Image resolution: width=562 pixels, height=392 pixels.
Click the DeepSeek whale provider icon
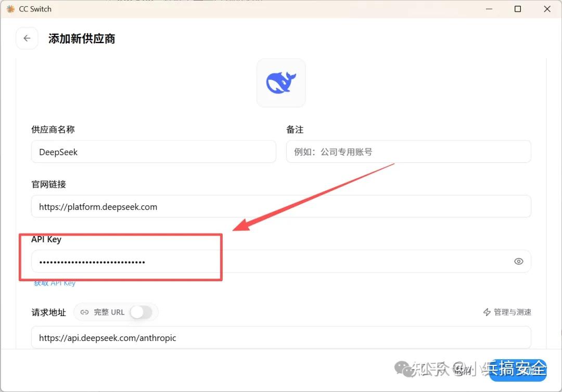[x=281, y=83]
